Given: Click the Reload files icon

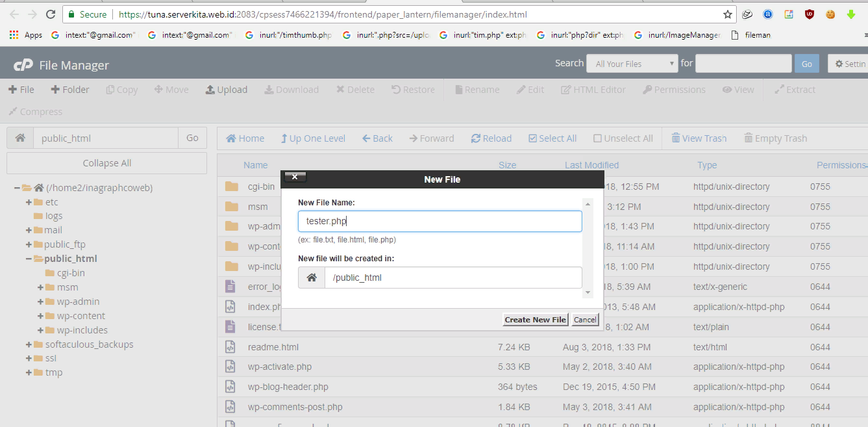Looking at the screenshot, I should click(476, 138).
